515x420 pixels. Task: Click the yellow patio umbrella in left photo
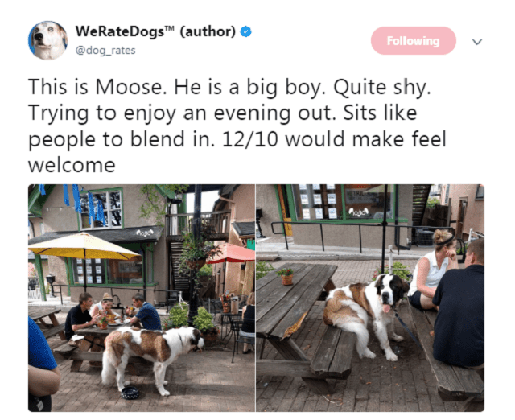pos(84,246)
